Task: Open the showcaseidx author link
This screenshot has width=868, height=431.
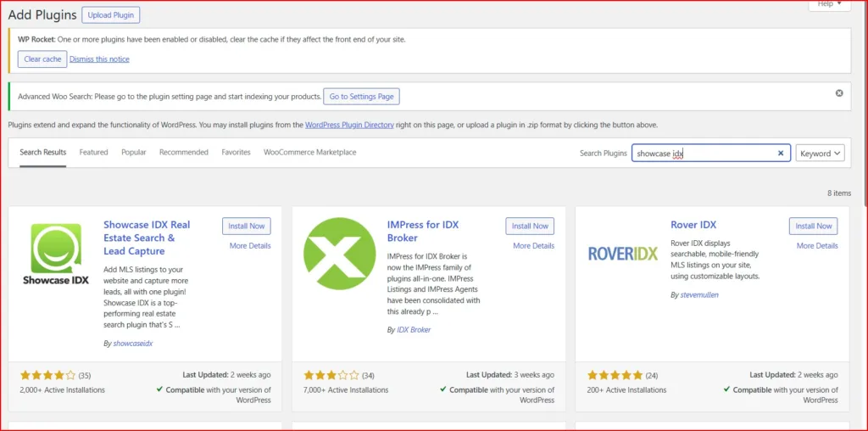Action: [133, 344]
